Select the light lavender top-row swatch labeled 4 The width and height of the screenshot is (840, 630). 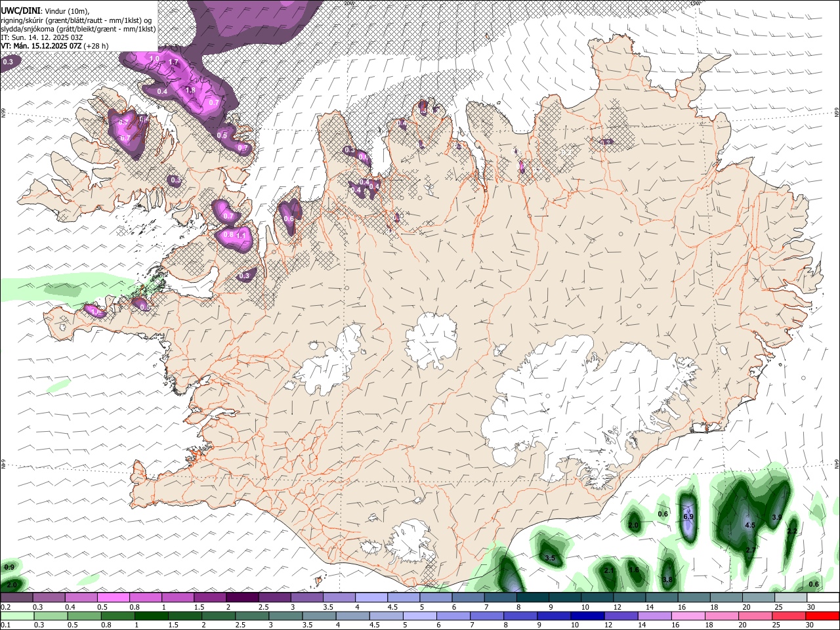click(x=371, y=597)
